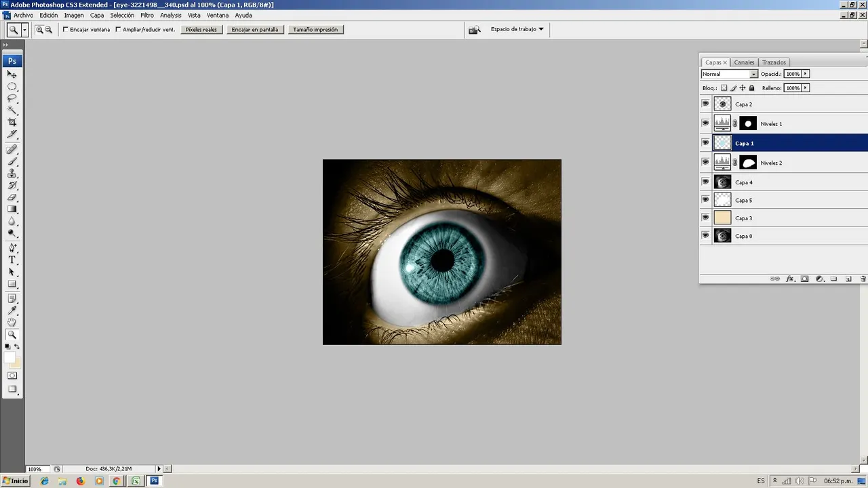Click the zoom in magnifier option

click(x=39, y=30)
